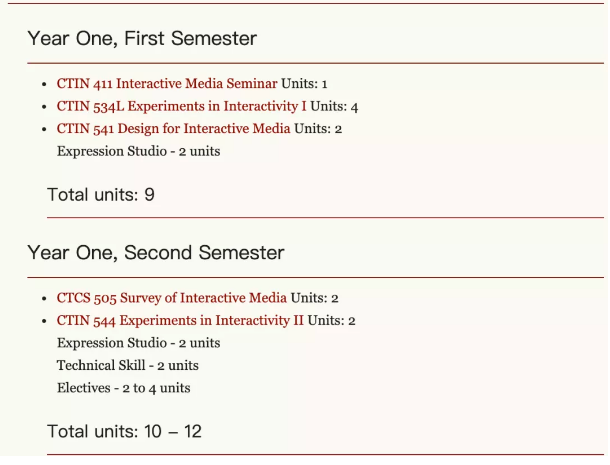Screen dimensions: 610x465
Task: Click Units: 4 beside CTIN 534L
Action: click(334, 106)
